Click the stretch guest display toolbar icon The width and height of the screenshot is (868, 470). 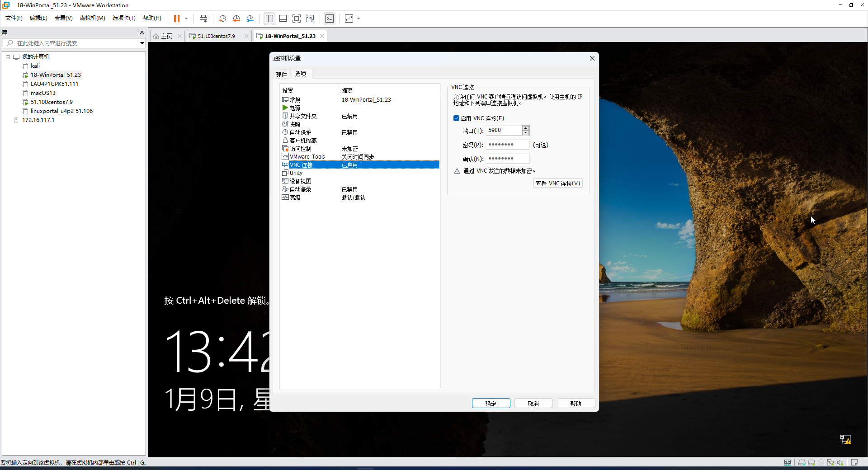click(x=349, y=19)
